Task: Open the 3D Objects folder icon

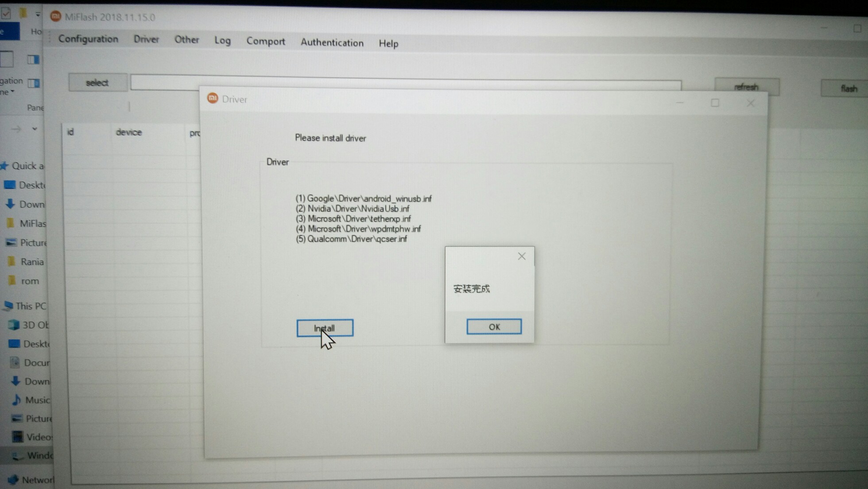Action: click(14, 325)
